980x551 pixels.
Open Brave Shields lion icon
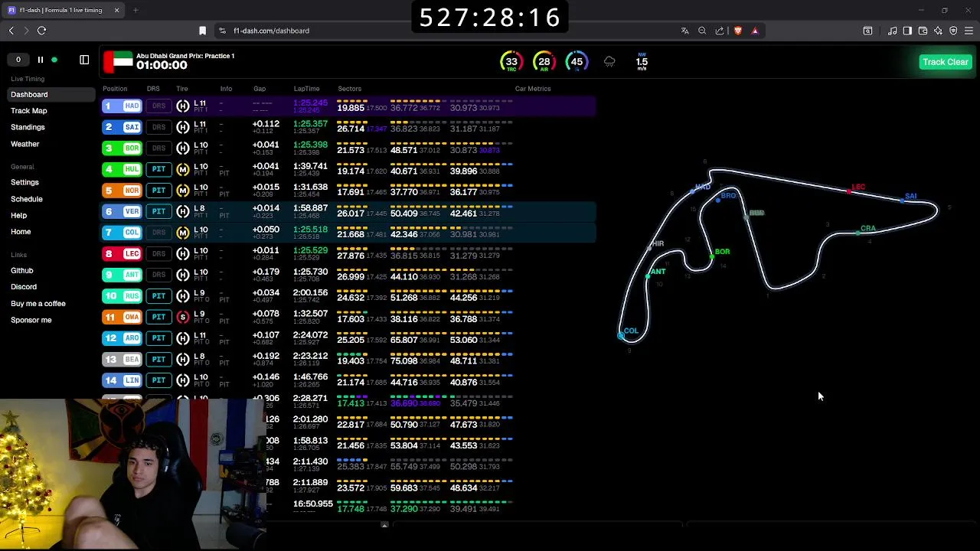[737, 31]
